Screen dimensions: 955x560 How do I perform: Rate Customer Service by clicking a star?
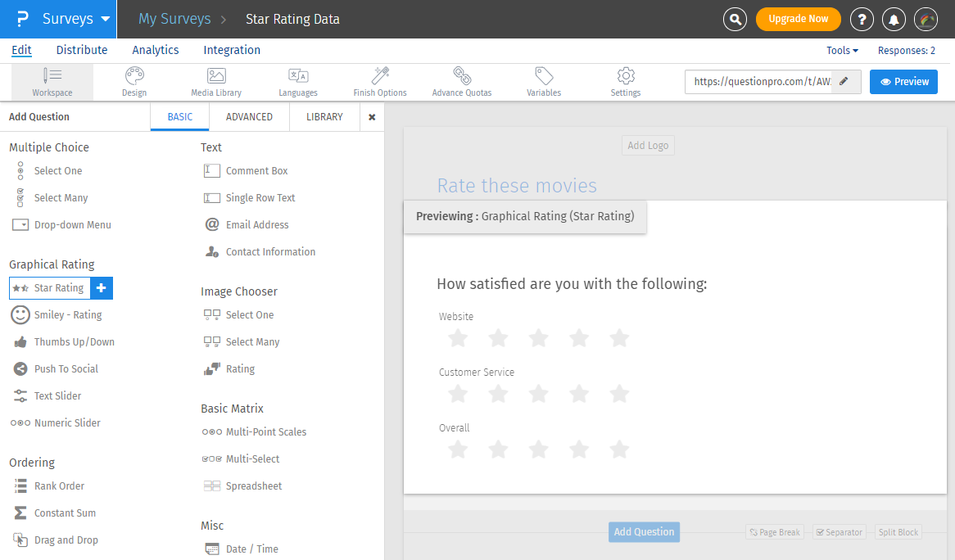point(538,394)
